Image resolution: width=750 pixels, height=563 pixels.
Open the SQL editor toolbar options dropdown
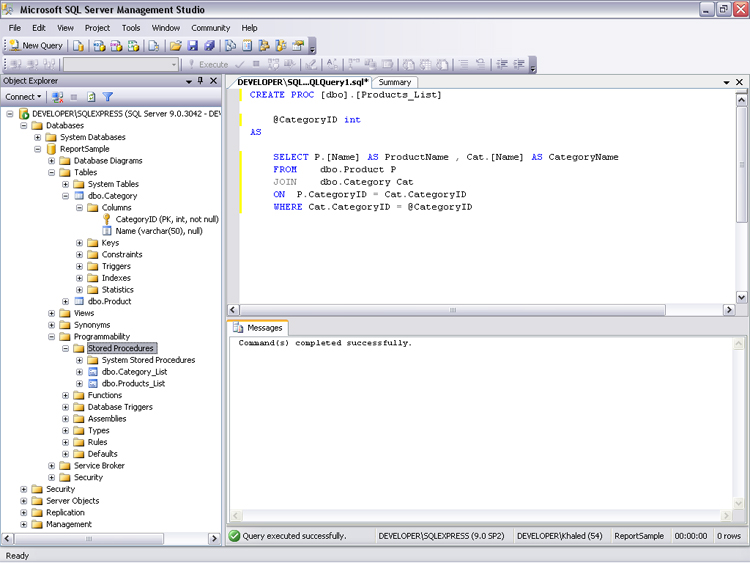click(533, 65)
